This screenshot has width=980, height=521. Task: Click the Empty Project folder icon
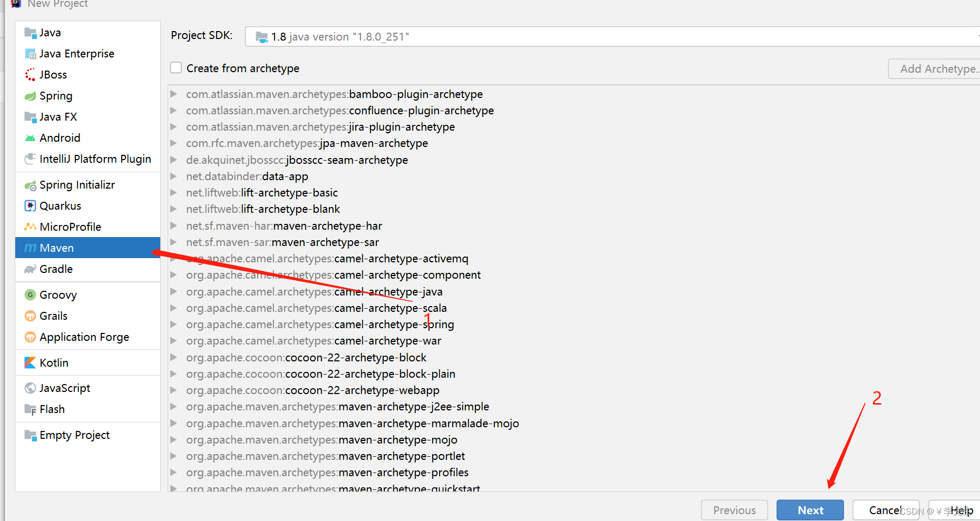pyautogui.click(x=31, y=435)
